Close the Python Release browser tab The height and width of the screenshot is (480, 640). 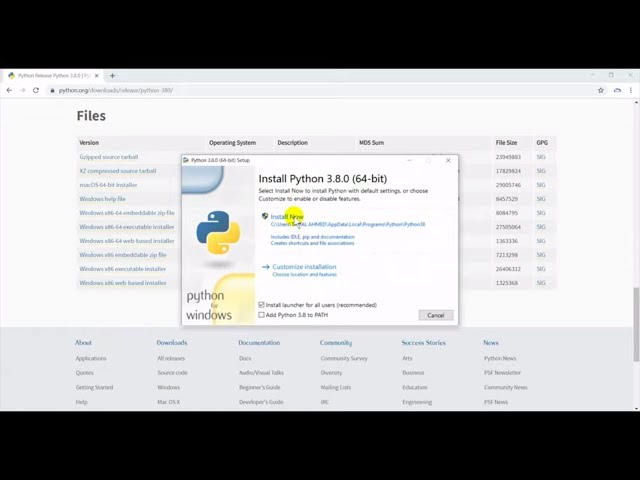coord(97,76)
